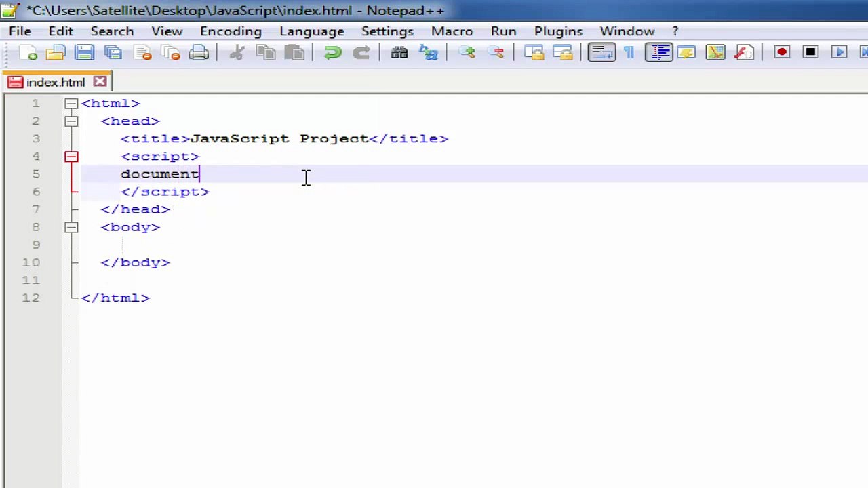Screen dimensions: 868x488
Task: Undo last action with green arrow
Action: click(332, 53)
